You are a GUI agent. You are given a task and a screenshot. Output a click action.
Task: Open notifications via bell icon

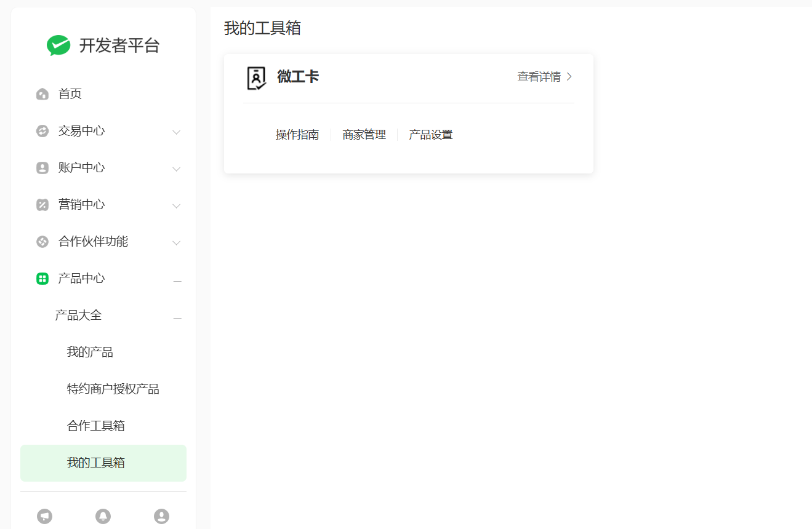[103, 516]
